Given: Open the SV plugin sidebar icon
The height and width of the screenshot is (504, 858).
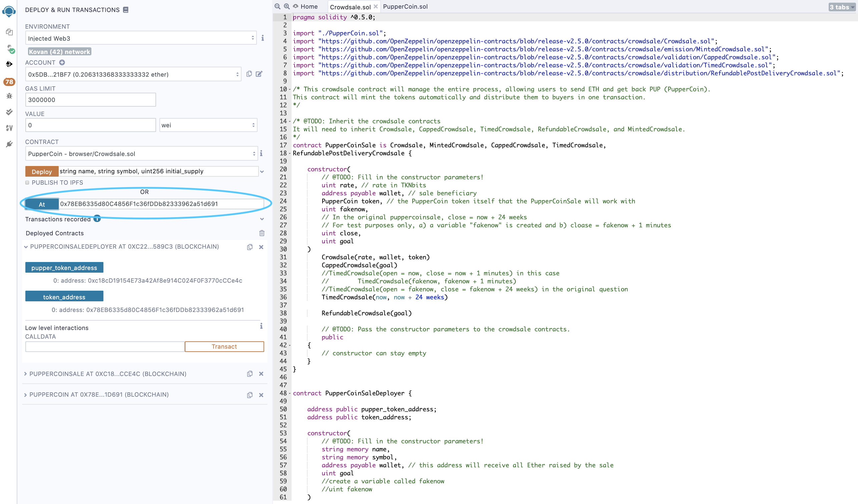Looking at the screenshot, I should [x=9, y=128].
